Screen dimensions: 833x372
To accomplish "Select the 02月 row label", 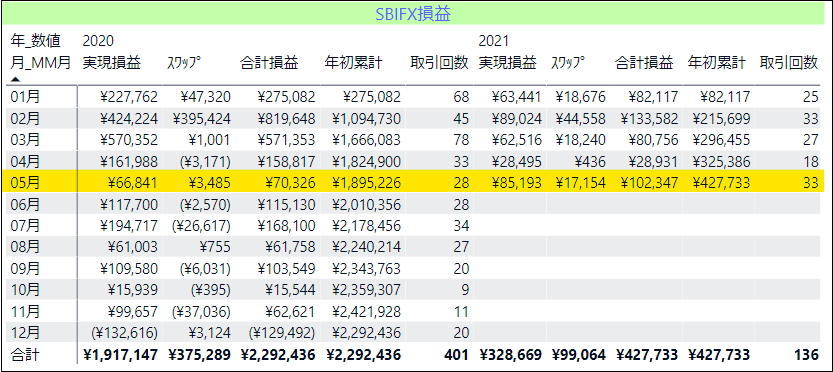I will (x=26, y=119).
